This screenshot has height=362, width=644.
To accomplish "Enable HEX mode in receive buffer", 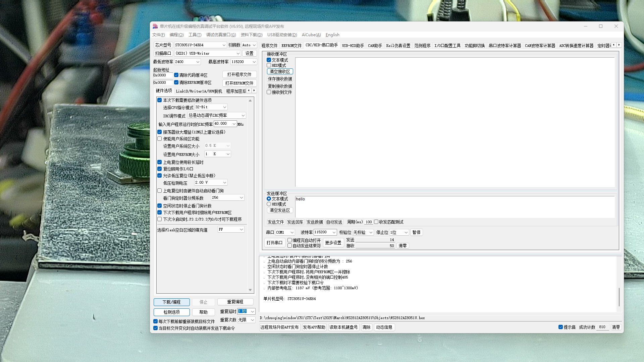I will click(x=269, y=65).
